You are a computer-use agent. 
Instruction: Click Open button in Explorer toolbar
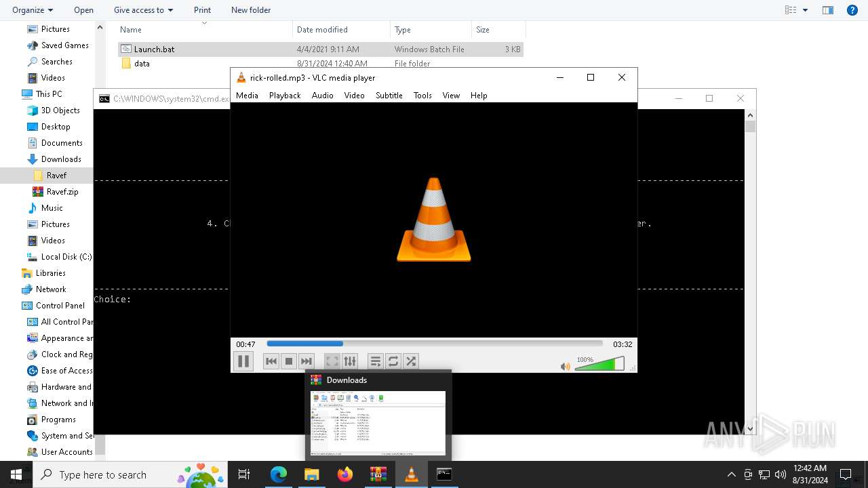(84, 10)
